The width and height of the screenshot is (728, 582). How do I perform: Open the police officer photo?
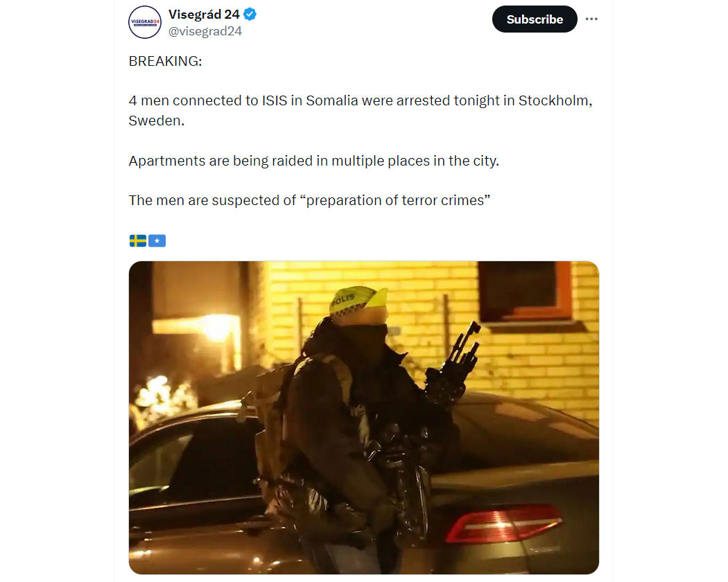pyautogui.click(x=363, y=417)
